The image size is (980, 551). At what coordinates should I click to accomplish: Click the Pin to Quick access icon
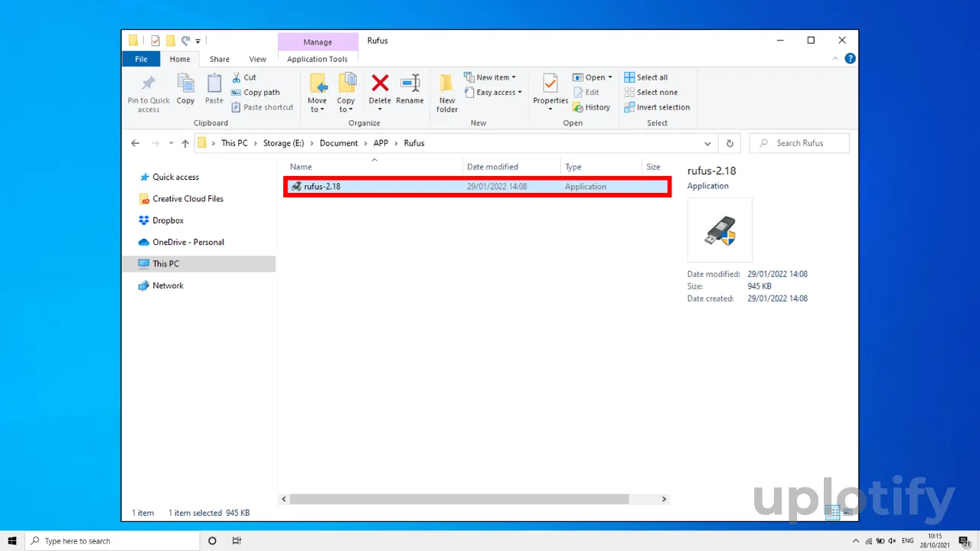pyautogui.click(x=149, y=84)
